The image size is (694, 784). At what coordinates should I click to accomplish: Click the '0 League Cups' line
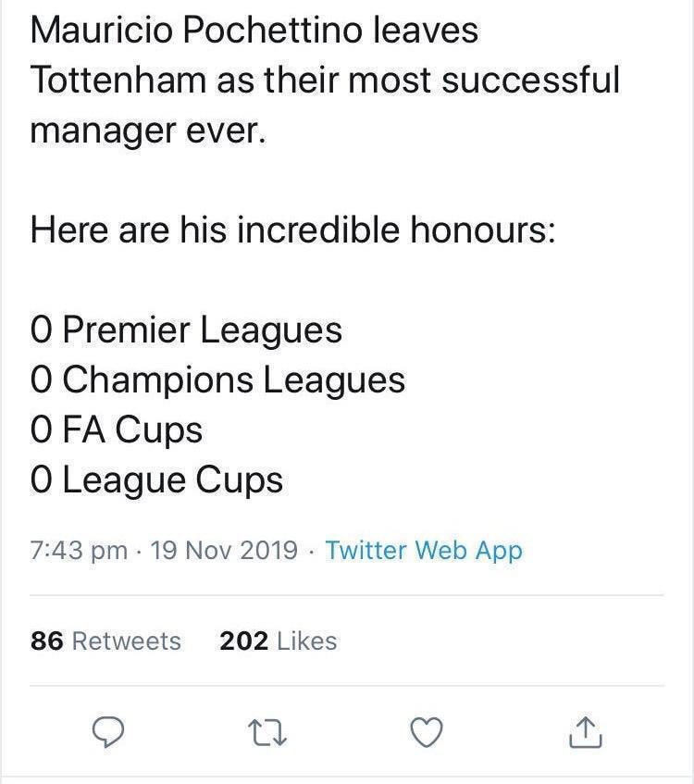click(156, 480)
